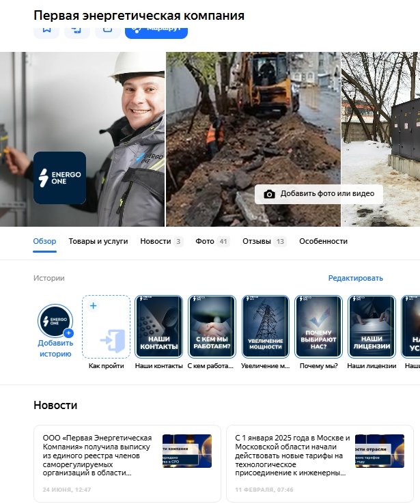
Task: Open the Отзывы tab with 13 reviews
Action: [x=264, y=241]
